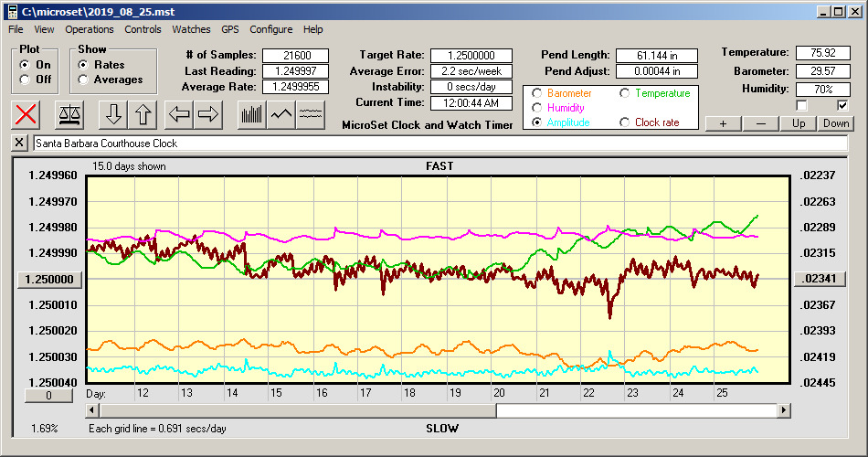This screenshot has height=457, width=868.
Task: Click the horizontal scrollbar right arrow
Action: pyautogui.click(x=784, y=411)
